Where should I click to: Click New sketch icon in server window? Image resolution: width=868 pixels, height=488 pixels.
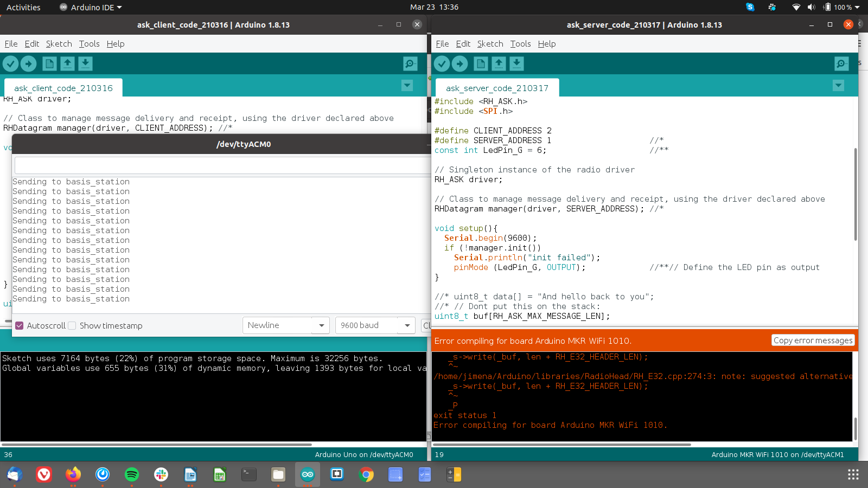(481, 64)
